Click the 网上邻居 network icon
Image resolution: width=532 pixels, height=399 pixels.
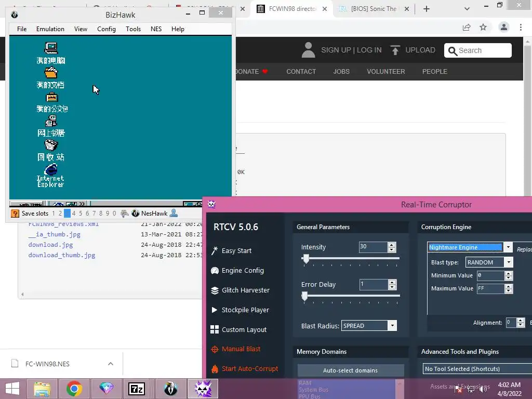pos(51,121)
